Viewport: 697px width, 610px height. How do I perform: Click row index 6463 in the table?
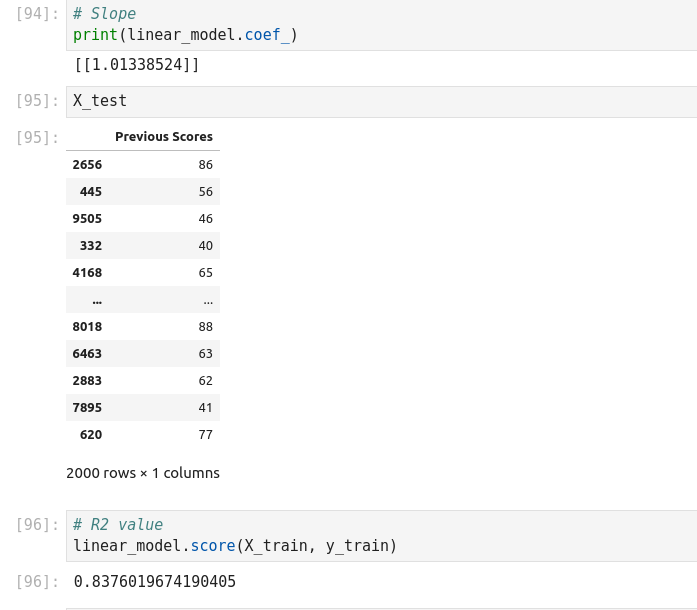[x=87, y=353]
